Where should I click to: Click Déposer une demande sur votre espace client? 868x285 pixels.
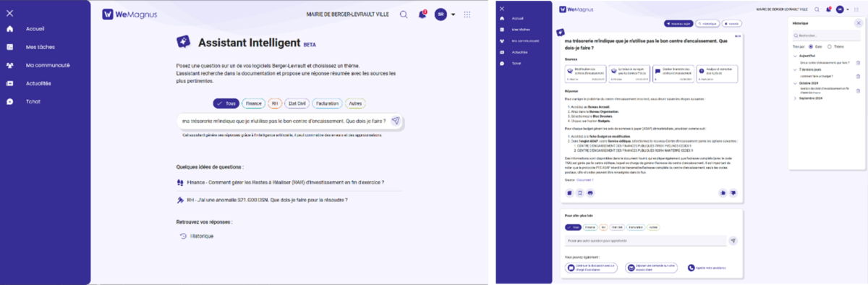tap(651, 268)
